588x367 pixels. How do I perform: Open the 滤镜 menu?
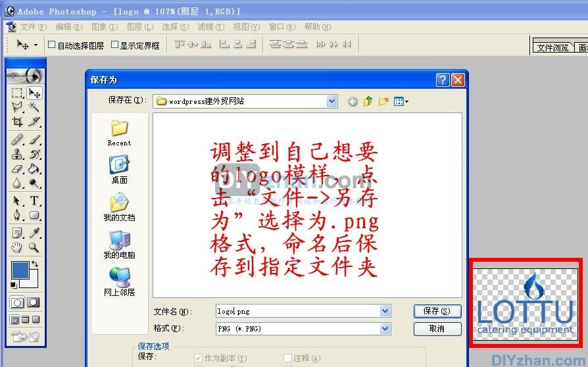click(210, 27)
